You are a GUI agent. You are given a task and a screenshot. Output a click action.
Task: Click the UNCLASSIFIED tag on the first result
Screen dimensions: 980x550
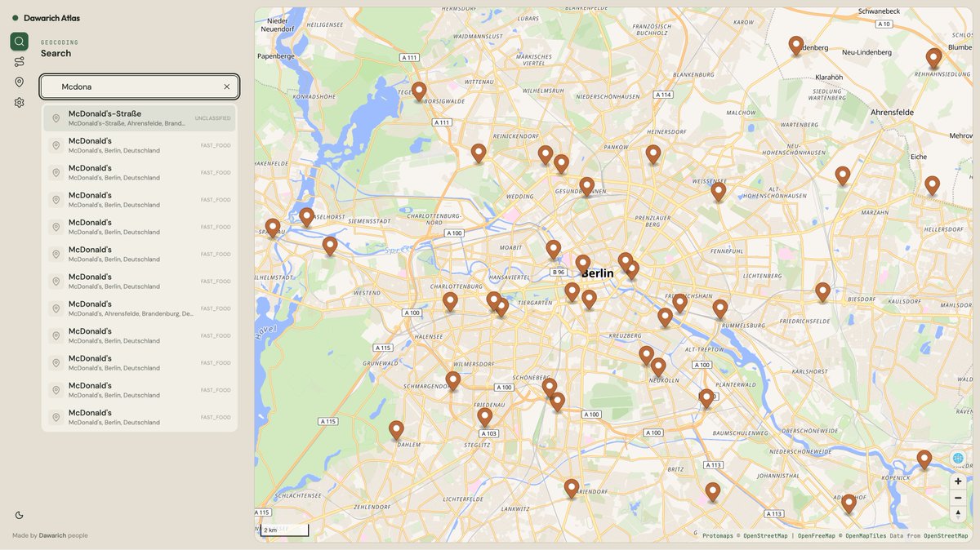[212, 118]
